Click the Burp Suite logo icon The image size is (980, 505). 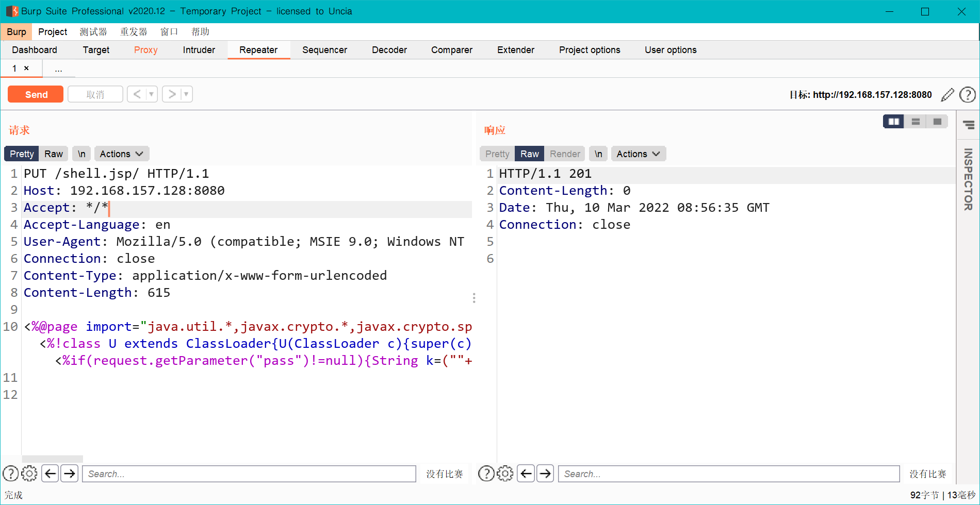click(x=12, y=11)
